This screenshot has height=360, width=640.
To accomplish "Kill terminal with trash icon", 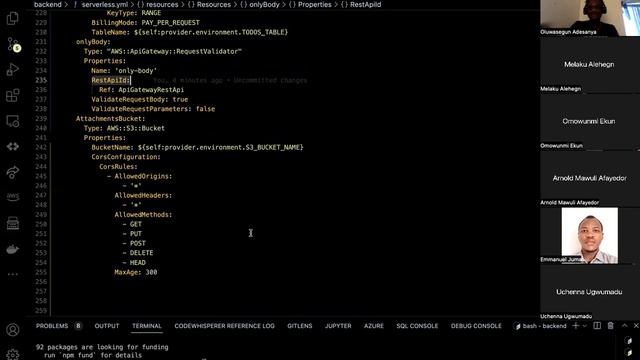I will point(610,326).
